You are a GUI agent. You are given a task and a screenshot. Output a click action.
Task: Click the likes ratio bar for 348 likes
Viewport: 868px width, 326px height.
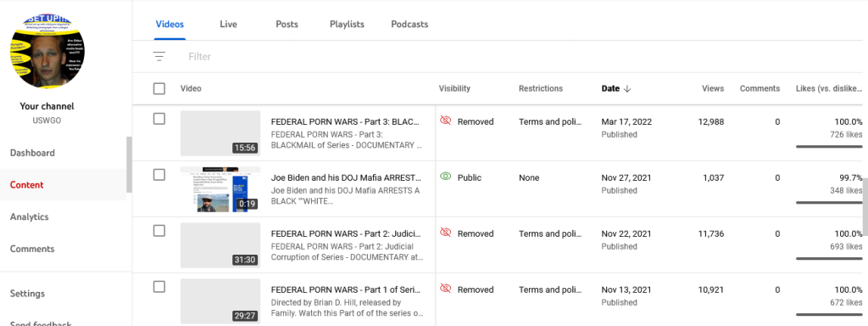pos(829,202)
